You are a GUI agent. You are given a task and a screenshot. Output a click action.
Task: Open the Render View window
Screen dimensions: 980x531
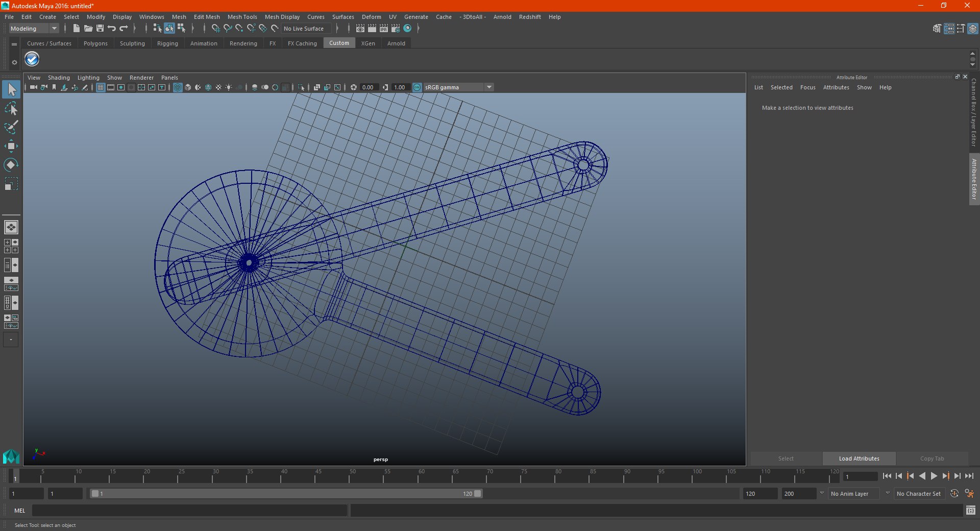[360, 29]
